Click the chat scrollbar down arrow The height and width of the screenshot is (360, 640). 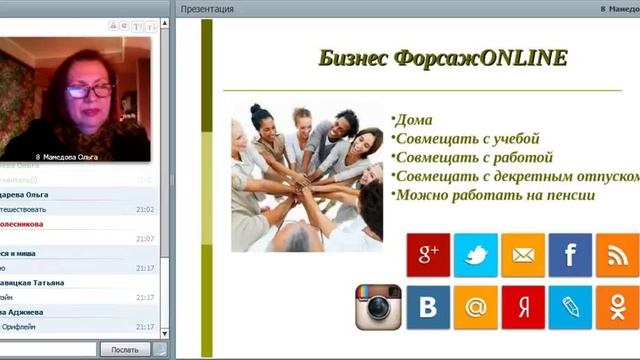click(164, 334)
